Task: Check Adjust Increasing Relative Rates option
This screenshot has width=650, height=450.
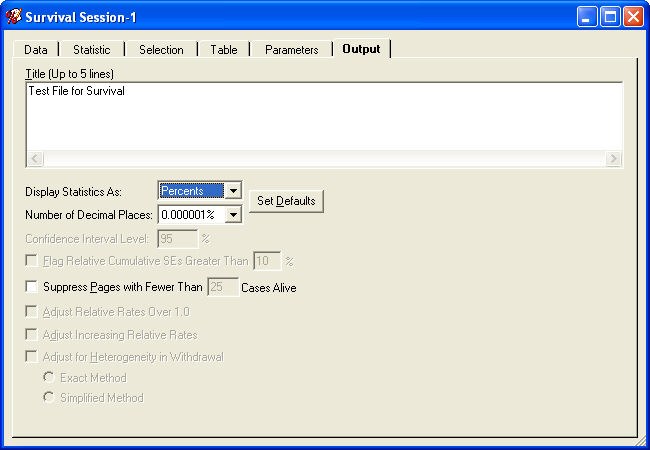Action: click(x=32, y=335)
